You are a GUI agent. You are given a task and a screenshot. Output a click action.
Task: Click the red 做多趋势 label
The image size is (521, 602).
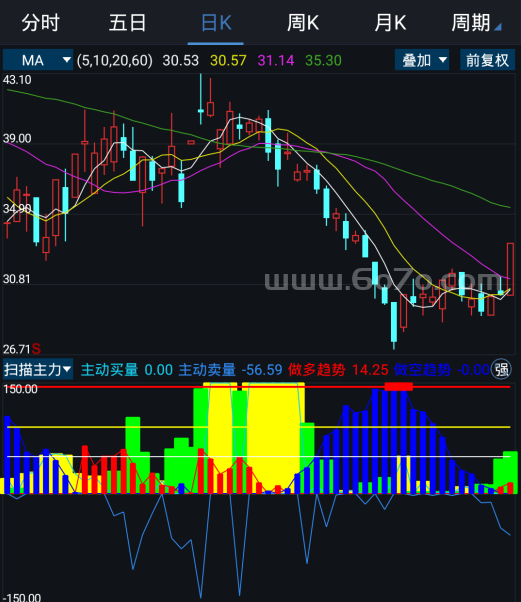(316, 370)
